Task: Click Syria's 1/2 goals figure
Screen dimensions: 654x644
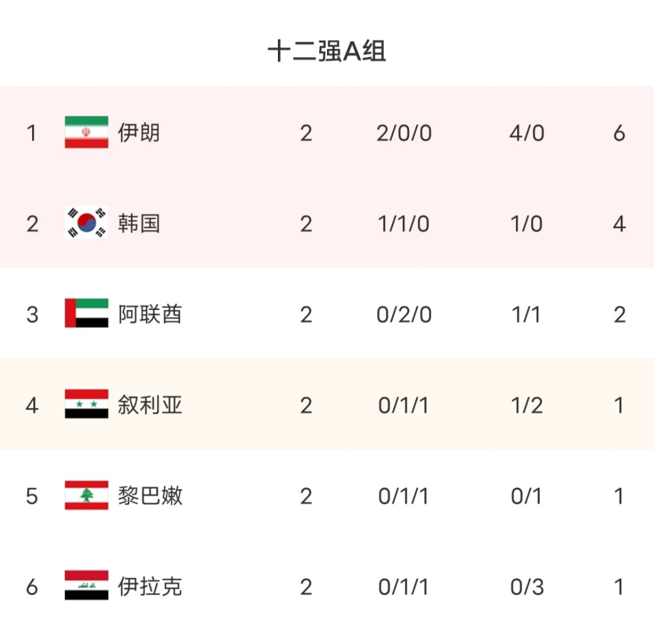Action: [526, 405]
